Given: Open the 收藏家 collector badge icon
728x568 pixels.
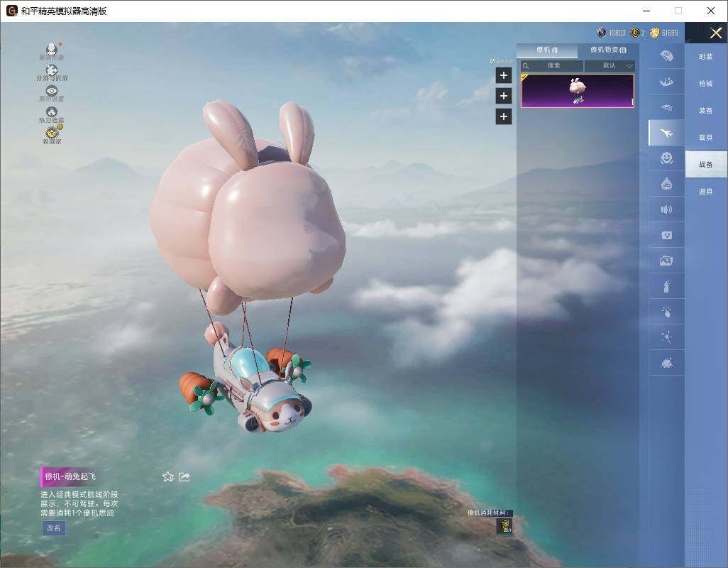Looking at the screenshot, I should point(52,132).
